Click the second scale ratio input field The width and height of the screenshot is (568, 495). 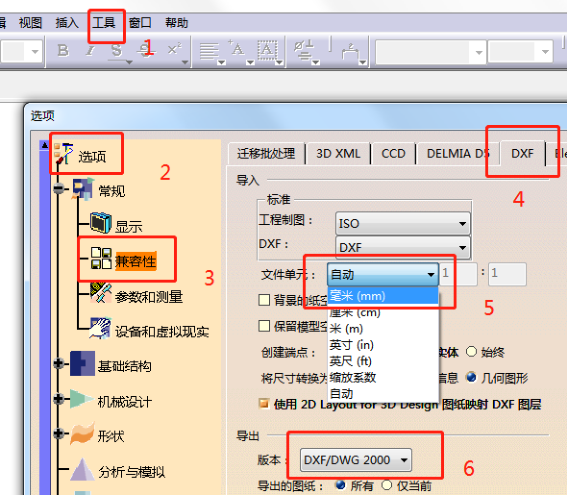[507, 274]
